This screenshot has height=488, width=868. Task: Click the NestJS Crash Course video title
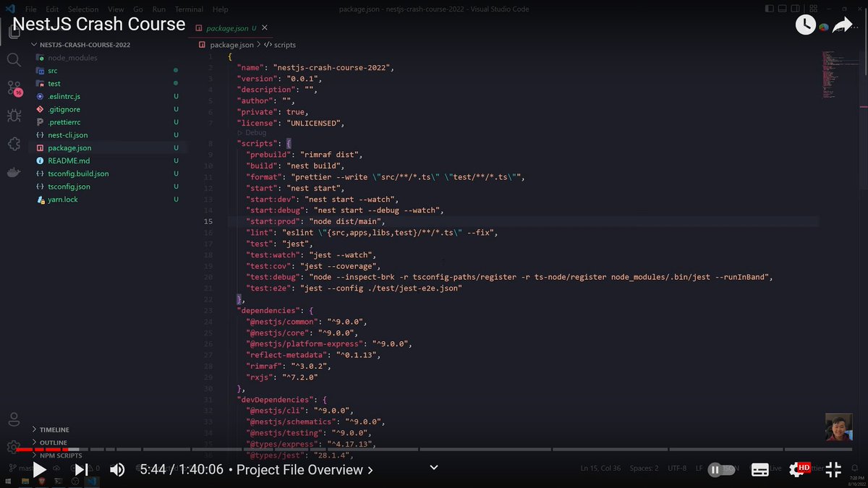[x=99, y=24]
